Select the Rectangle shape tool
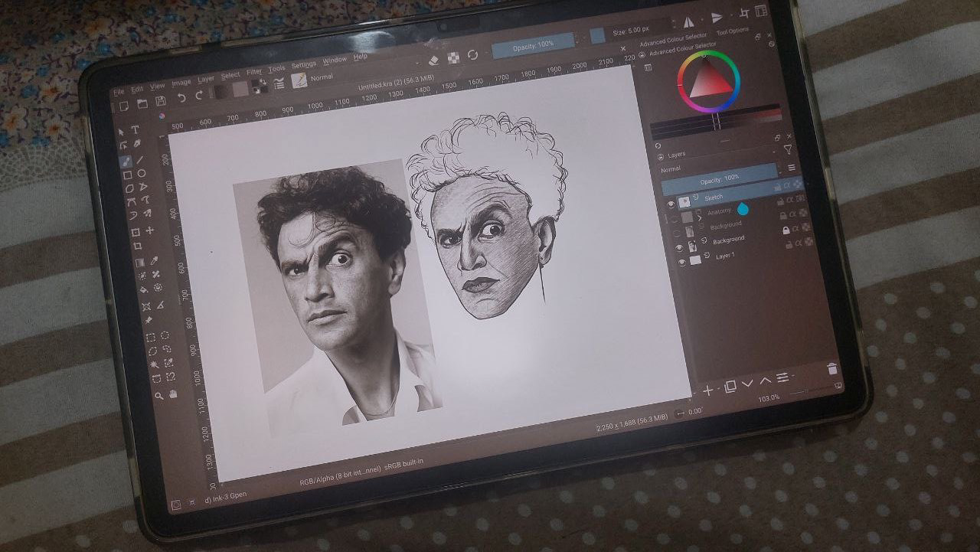 pyautogui.click(x=126, y=175)
